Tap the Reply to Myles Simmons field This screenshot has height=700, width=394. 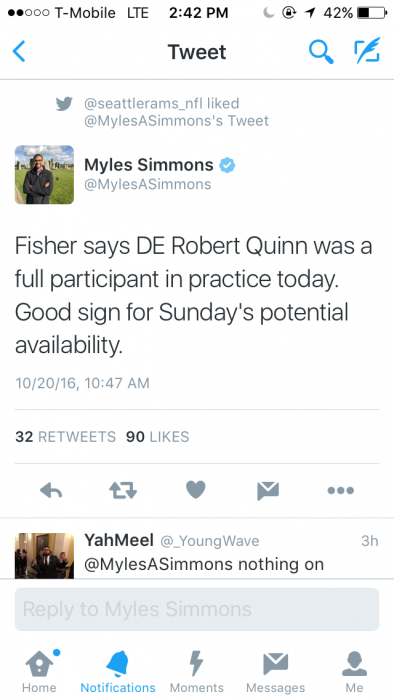click(x=197, y=609)
